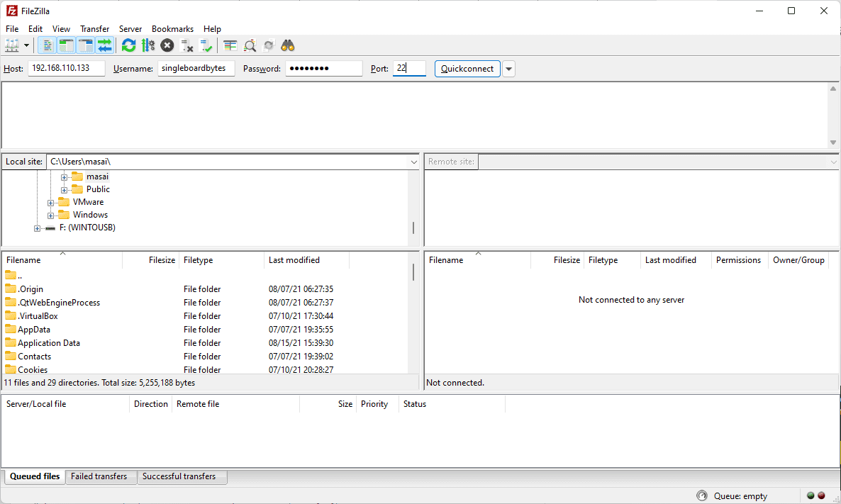This screenshot has width=841, height=504.
Task: Select the .QtWebEngineProcess folder row
Action: click(206, 303)
